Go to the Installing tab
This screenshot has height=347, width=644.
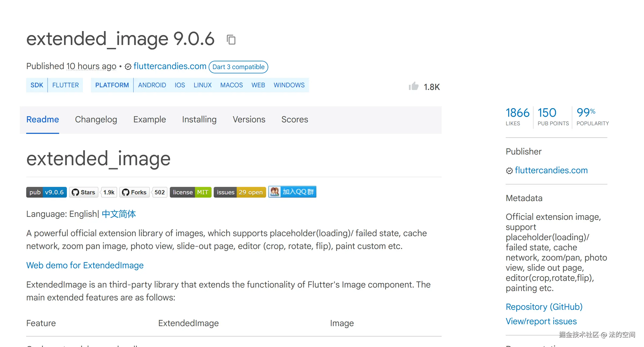(199, 119)
